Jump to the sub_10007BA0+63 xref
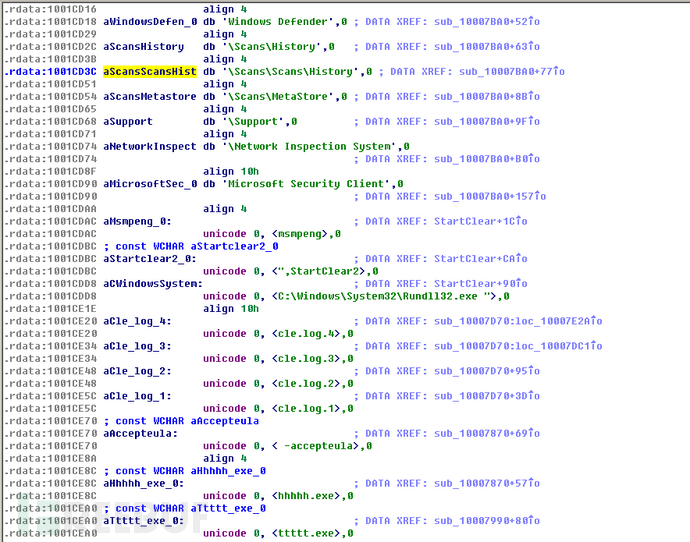The height and width of the screenshot is (542, 690). tap(487, 47)
